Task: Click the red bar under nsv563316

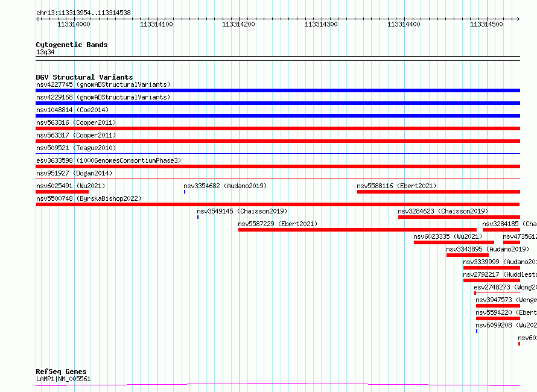Action: coord(278,128)
